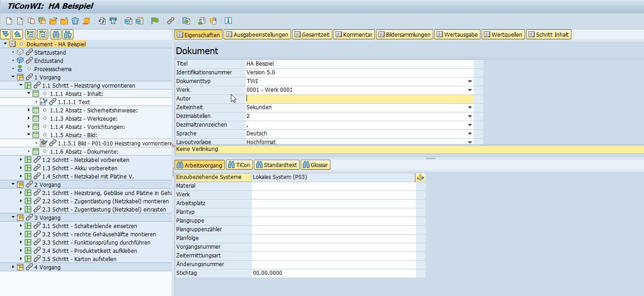Open the Zeiteinheit dropdown showing Sekunden
This screenshot has height=296, width=644.
click(x=470, y=107)
